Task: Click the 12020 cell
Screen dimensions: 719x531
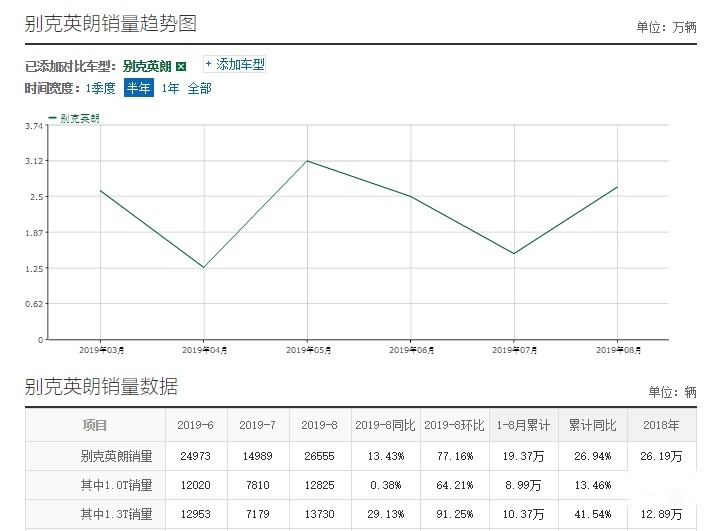Action: coord(195,485)
